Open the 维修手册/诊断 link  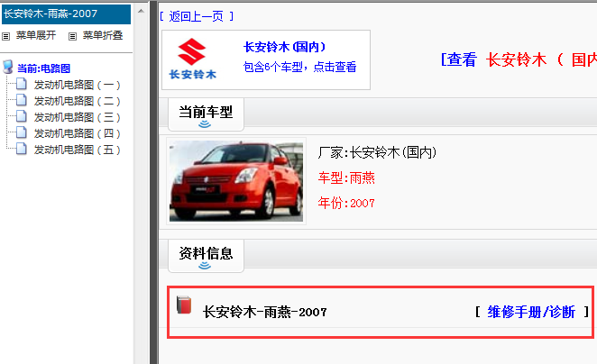531,312
